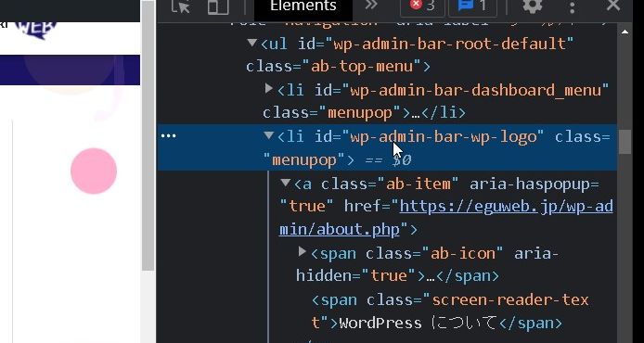Image resolution: width=644 pixels, height=343 pixels.
Task: Click the Elements panel scrollbar thumb
Action: (x=625, y=142)
